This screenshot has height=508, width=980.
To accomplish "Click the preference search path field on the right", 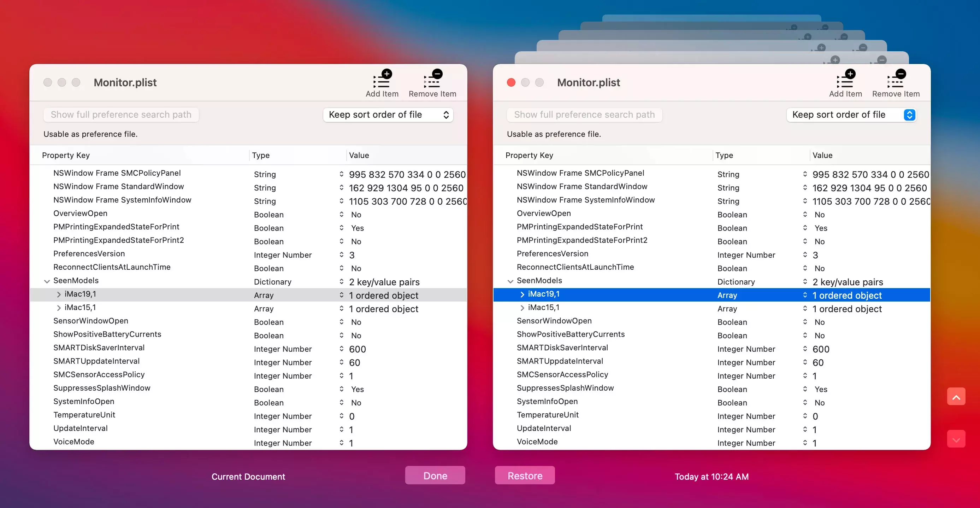I will coord(584,115).
